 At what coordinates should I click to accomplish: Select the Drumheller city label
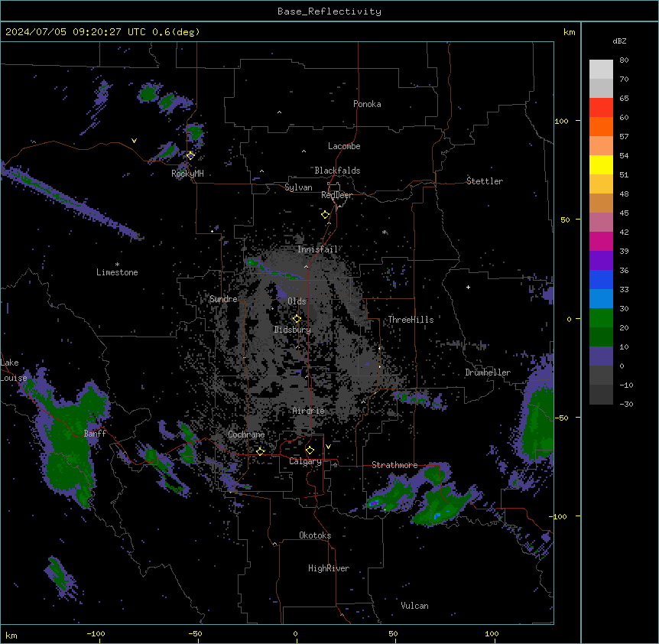pyautogui.click(x=488, y=372)
